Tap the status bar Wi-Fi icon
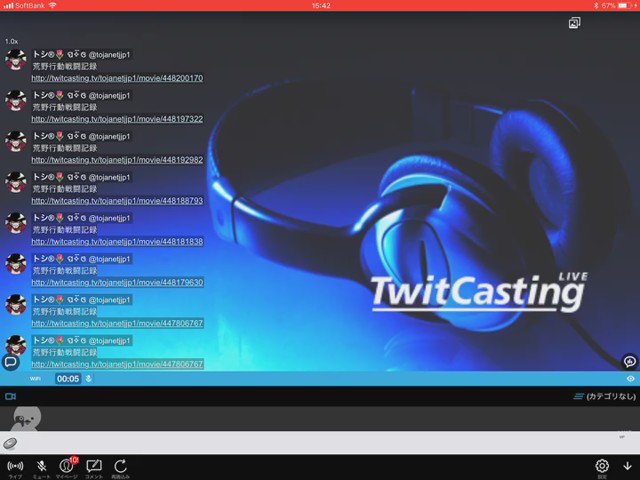 (52, 5)
